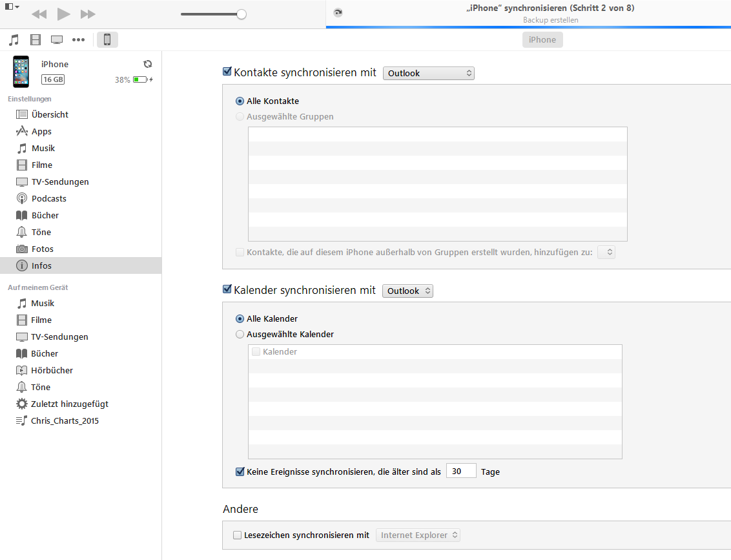Screen dimensions: 731x560
Task: Open Chris_Charts_2015 playlist
Action: point(65,420)
